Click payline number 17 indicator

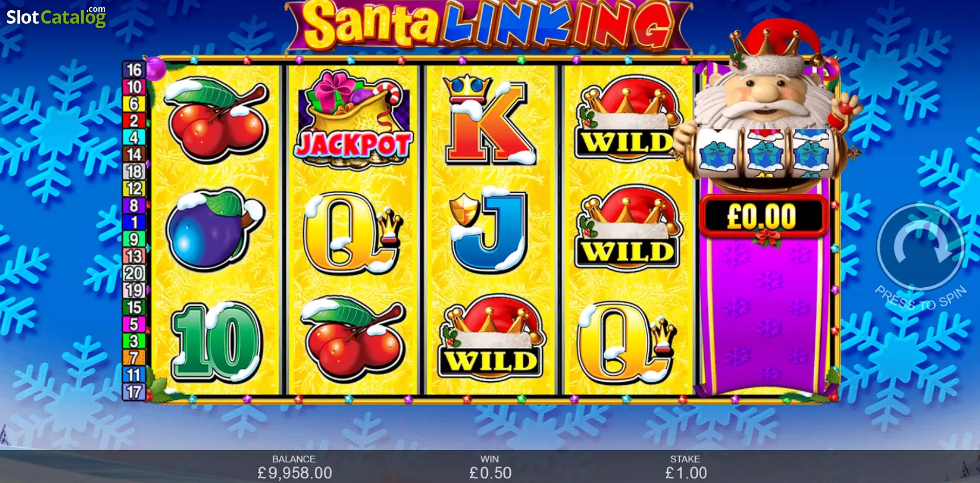134,392
